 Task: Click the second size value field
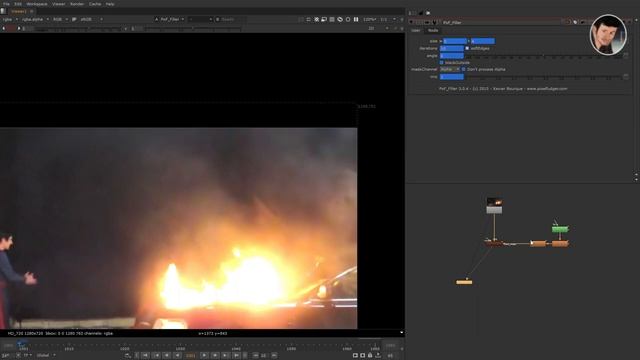pos(482,41)
